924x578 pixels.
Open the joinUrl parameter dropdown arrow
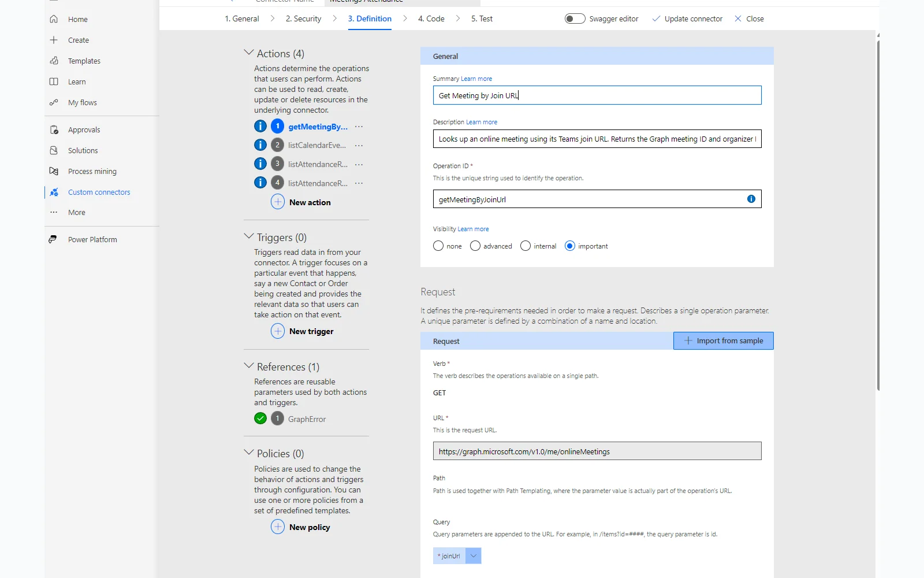(474, 556)
